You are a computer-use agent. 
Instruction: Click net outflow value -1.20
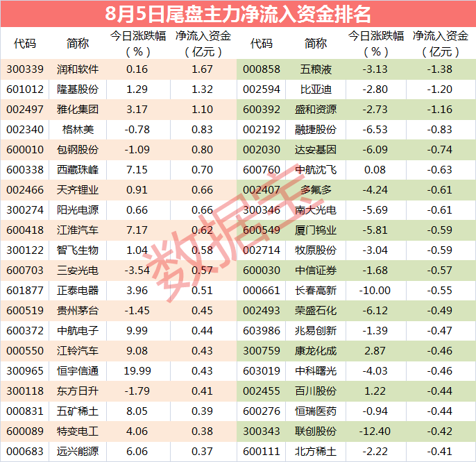(440, 89)
